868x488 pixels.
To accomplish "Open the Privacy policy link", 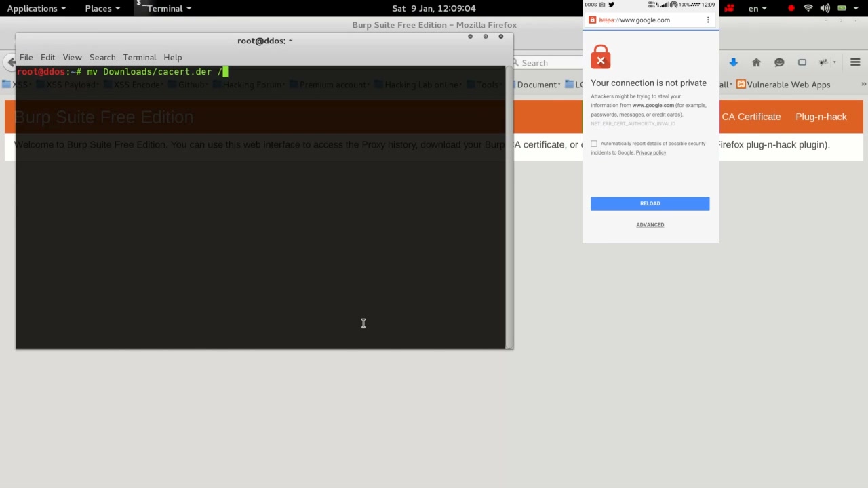I will coord(651,152).
